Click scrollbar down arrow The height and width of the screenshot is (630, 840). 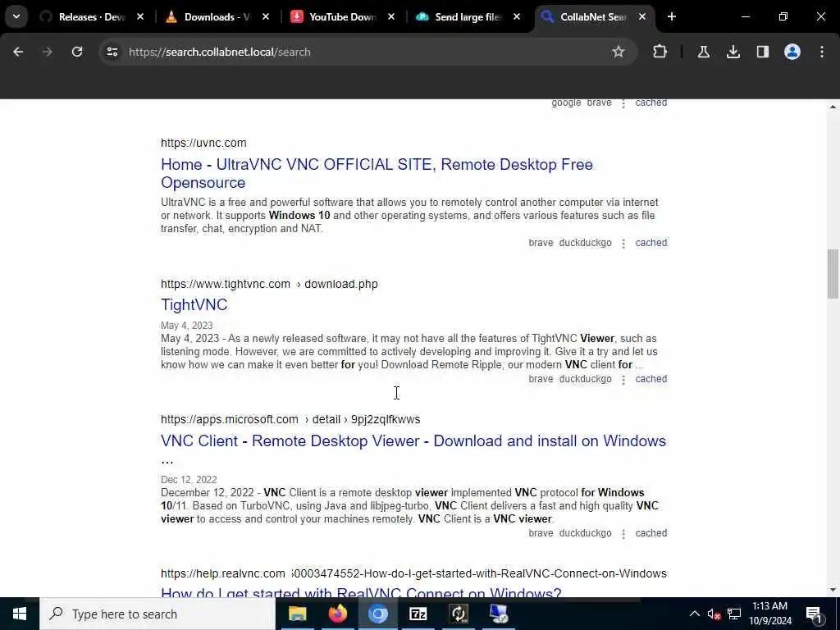point(833,590)
